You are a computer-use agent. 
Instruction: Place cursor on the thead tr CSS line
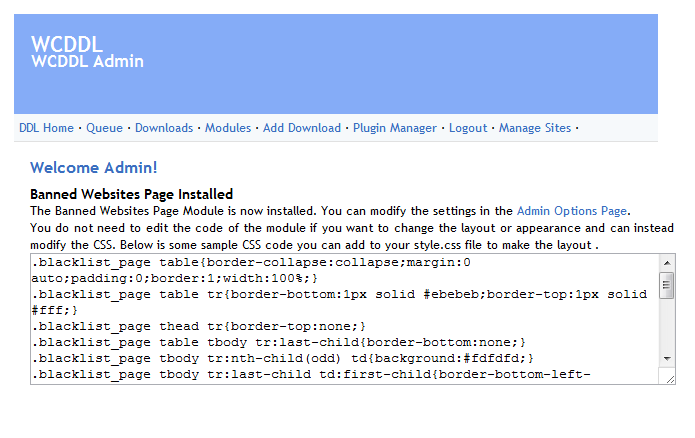pyautogui.click(x=200, y=327)
